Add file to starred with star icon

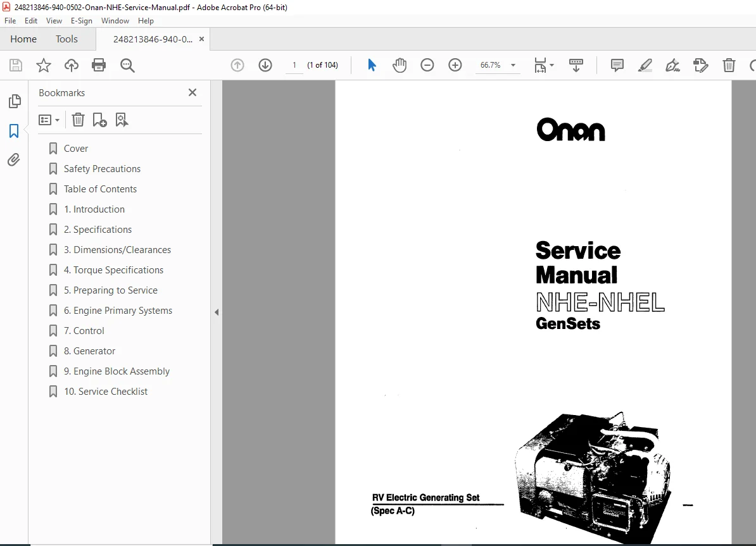click(x=44, y=65)
